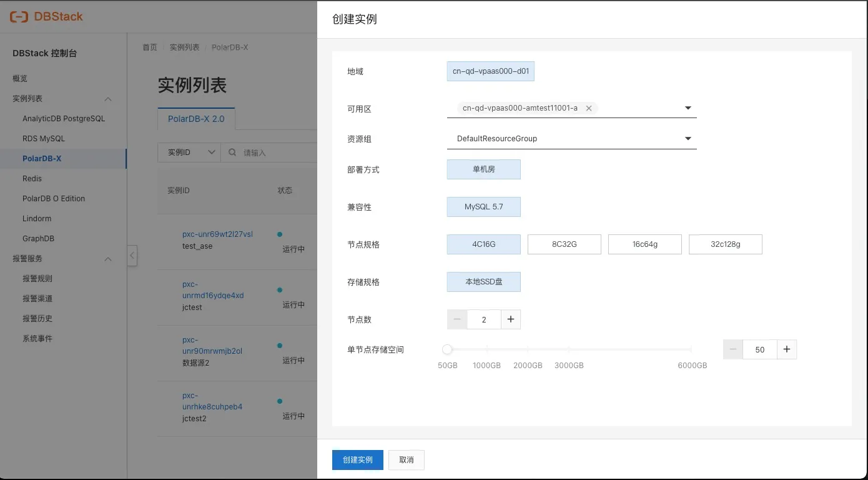Click the 实例列表 breadcrumb link

pos(185,47)
